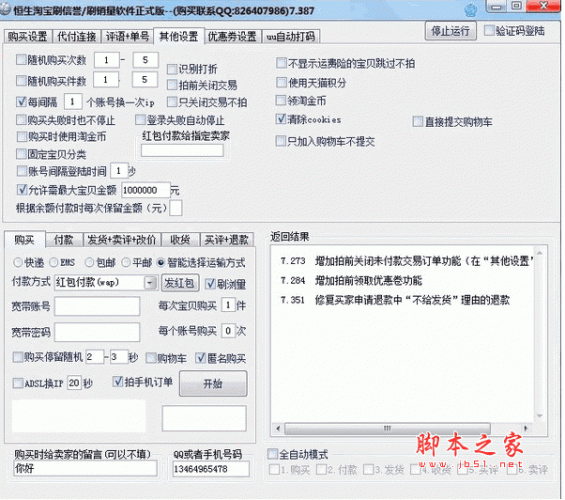The height and width of the screenshot is (500, 565).
Task: Tick the 拍前关闭交易 checkbox
Action: click(172, 85)
